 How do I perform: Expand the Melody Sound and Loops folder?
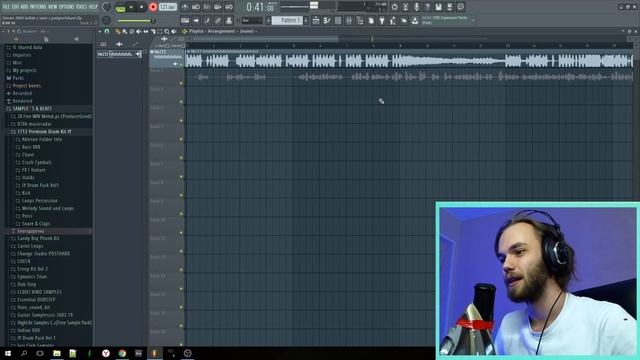47,208
